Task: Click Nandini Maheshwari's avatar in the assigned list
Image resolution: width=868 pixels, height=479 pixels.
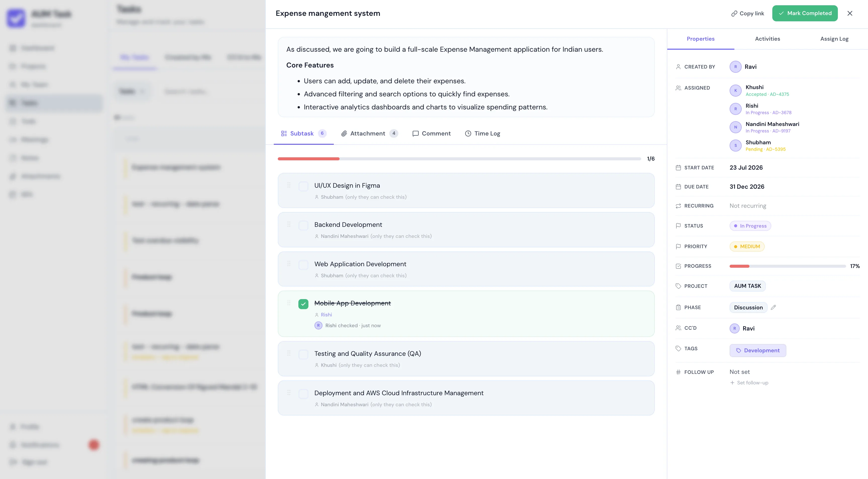Action: coord(735,127)
